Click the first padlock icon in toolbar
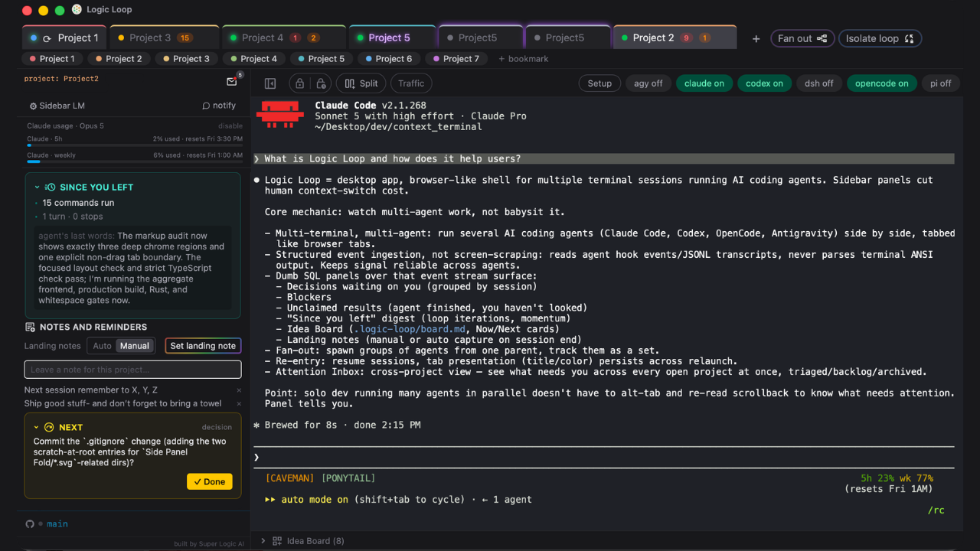This screenshot has height=551, width=980. [x=299, y=83]
